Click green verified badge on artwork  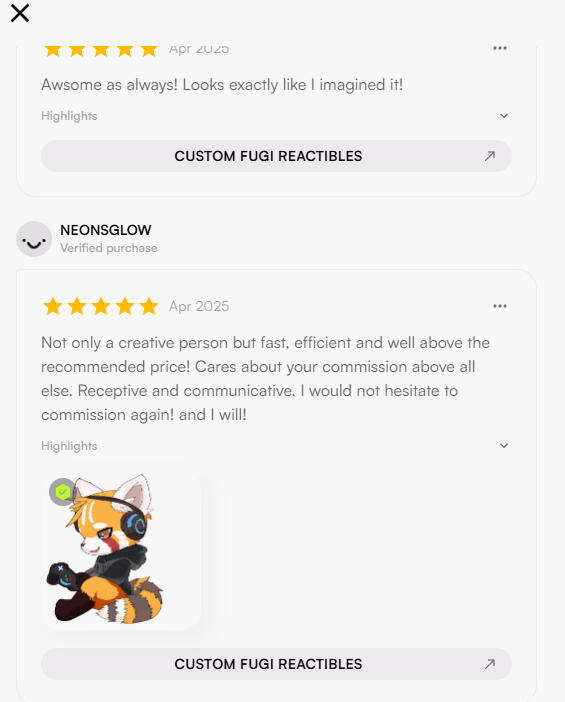pyautogui.click(x=63, y=492)
